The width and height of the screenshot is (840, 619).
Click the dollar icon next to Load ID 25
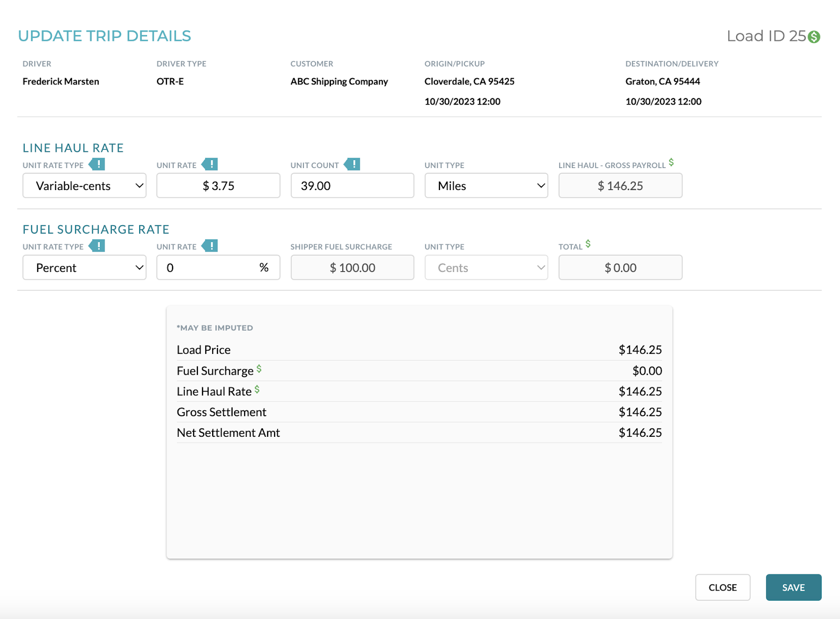[x=814, y=37]
